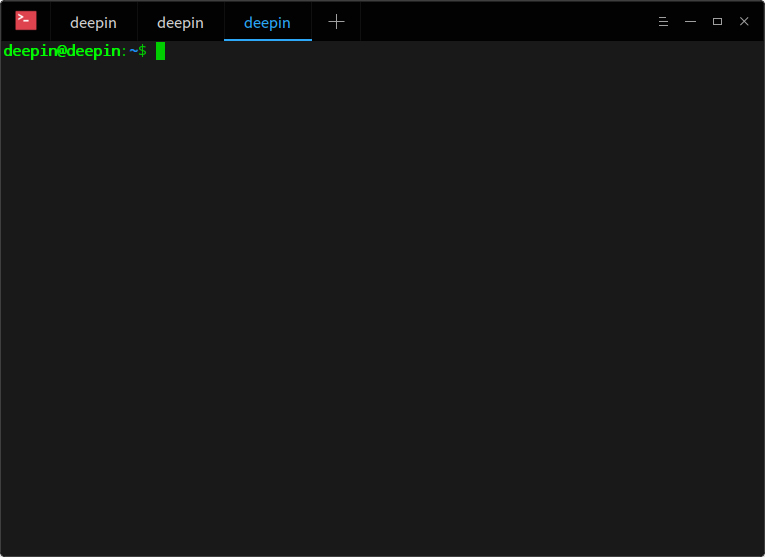Switch to the first deepin tab
This screenshot has width=765, height=557.
point(93,22)
